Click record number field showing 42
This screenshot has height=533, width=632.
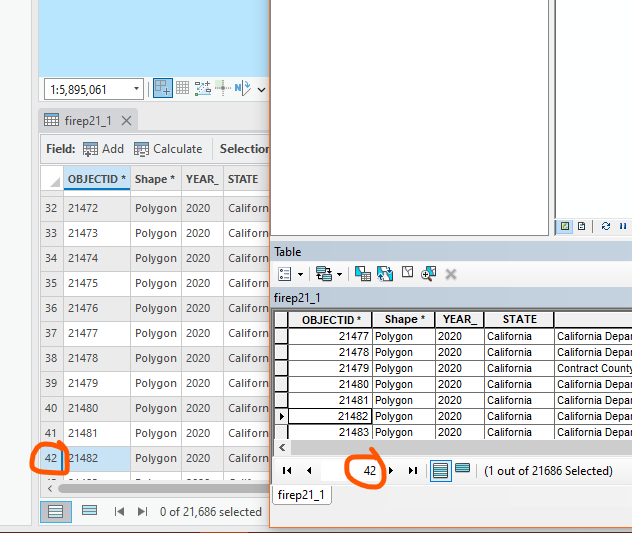350,471
